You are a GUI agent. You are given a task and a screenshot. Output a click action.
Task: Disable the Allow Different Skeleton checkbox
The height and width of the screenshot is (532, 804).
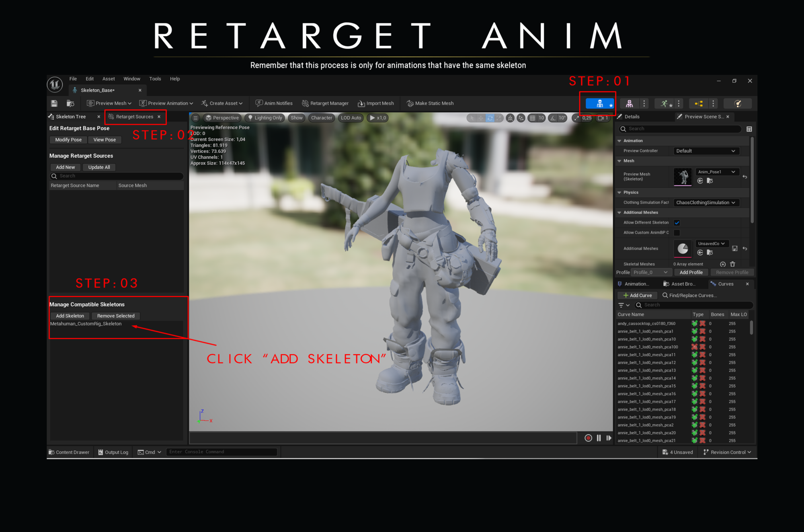pos(677,222)
